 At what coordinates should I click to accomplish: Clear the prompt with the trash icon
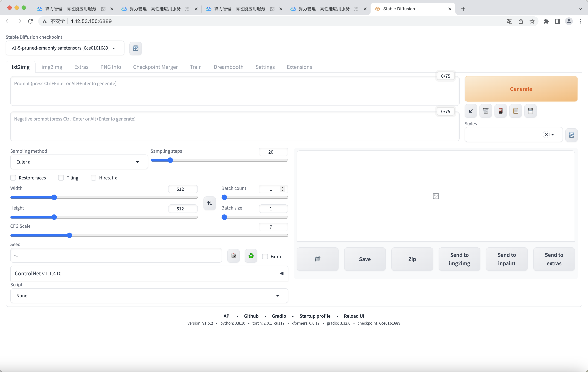coord(485,111)
